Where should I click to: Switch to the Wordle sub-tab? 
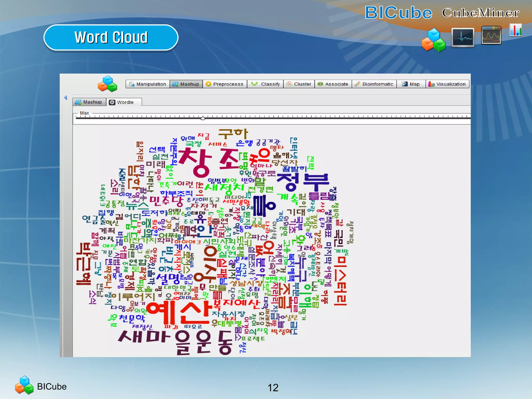click(124, 102)
